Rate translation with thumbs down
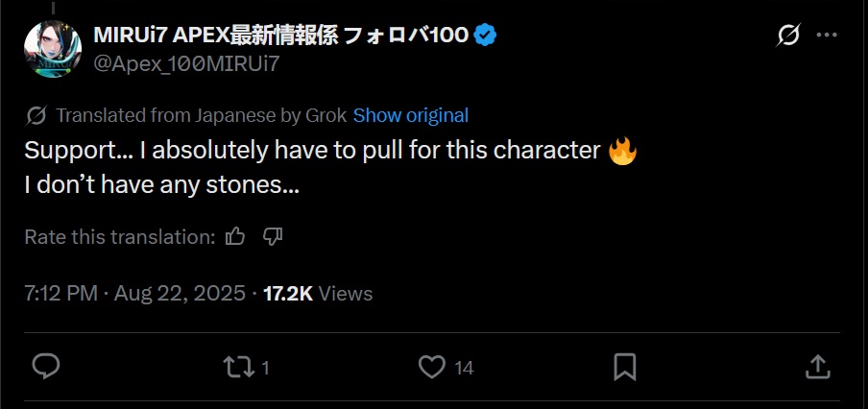The image size is (868, 409). 273,237
